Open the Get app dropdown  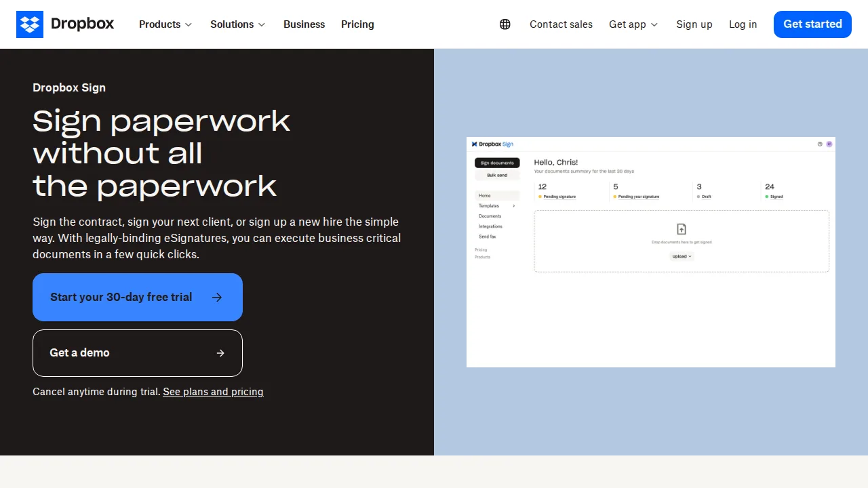click(x=633, y=24)
